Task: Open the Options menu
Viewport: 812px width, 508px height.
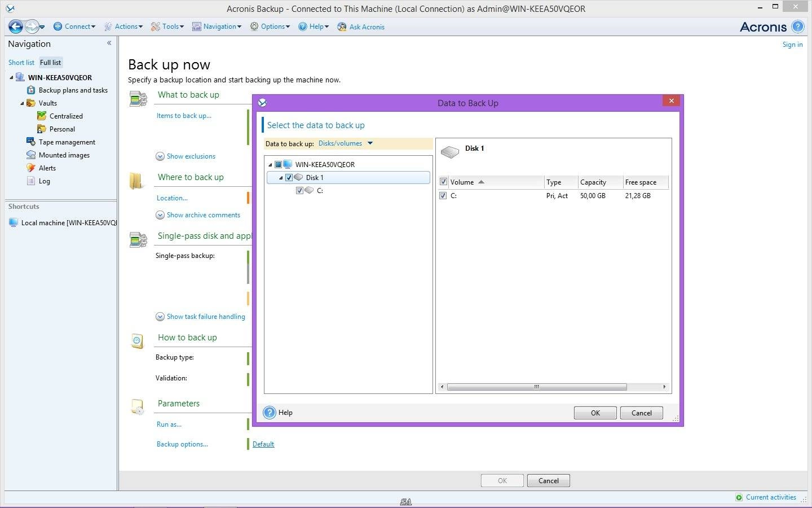Action: pyautogui.click(x=270, y=27)
